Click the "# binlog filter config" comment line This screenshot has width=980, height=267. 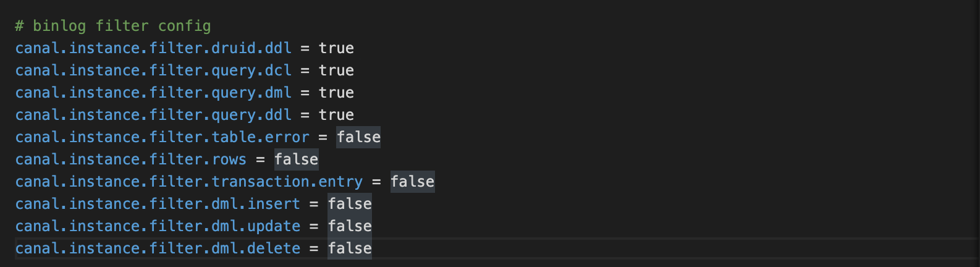click(113, 26)
